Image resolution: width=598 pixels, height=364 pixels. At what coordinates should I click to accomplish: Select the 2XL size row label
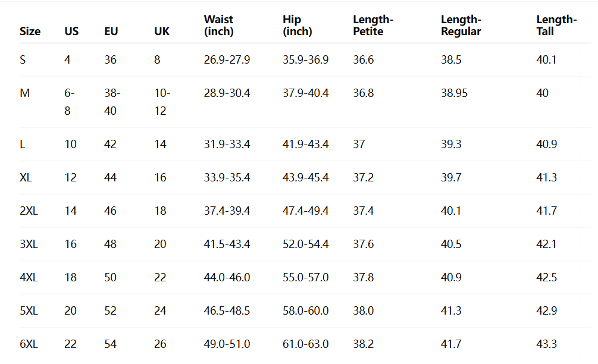tap(29, 211)
